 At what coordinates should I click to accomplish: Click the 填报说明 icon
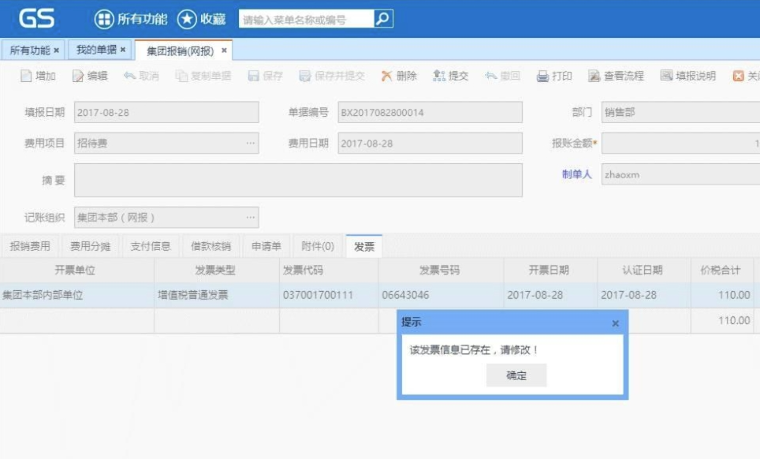666,76
